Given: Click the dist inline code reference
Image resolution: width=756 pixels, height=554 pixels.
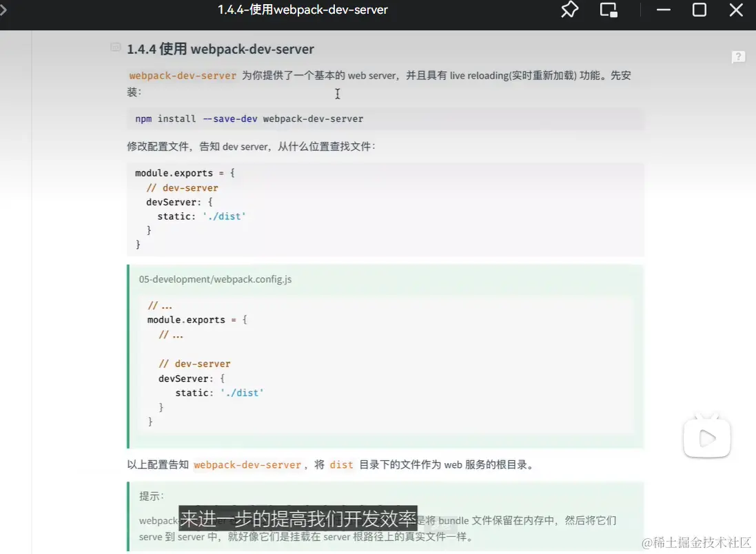Looking at the screenshot, I should (341, 464).
